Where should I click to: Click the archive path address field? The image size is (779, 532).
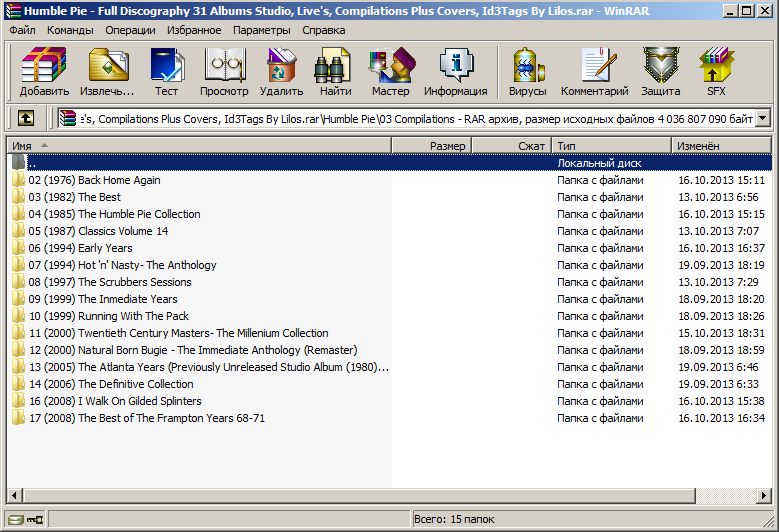(x=415, y=119)
